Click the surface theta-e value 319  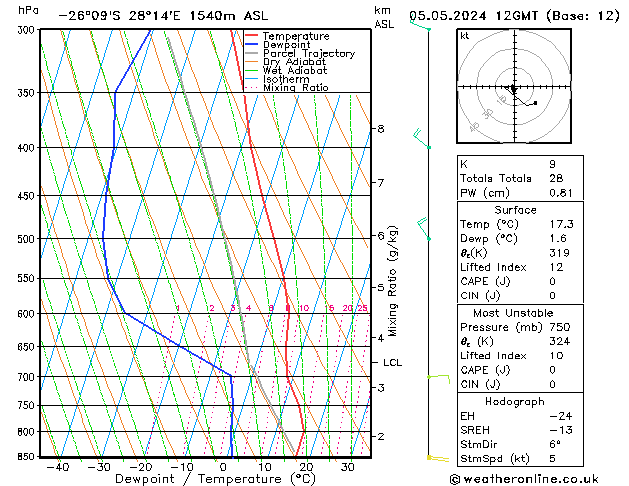pyautogui.click(x=559, y=253)
